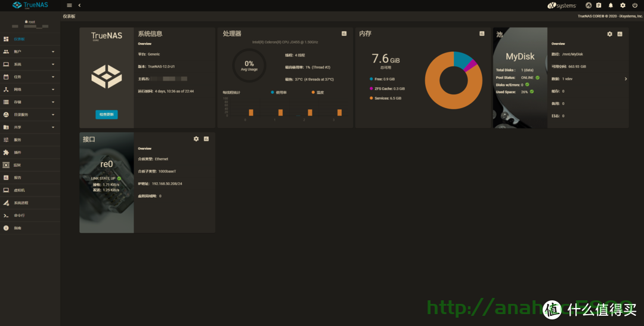The width and height of the screenshot is (644, 326).
Task: Open the 池 MyDisk widget settings gear
Action: point(609,34)
